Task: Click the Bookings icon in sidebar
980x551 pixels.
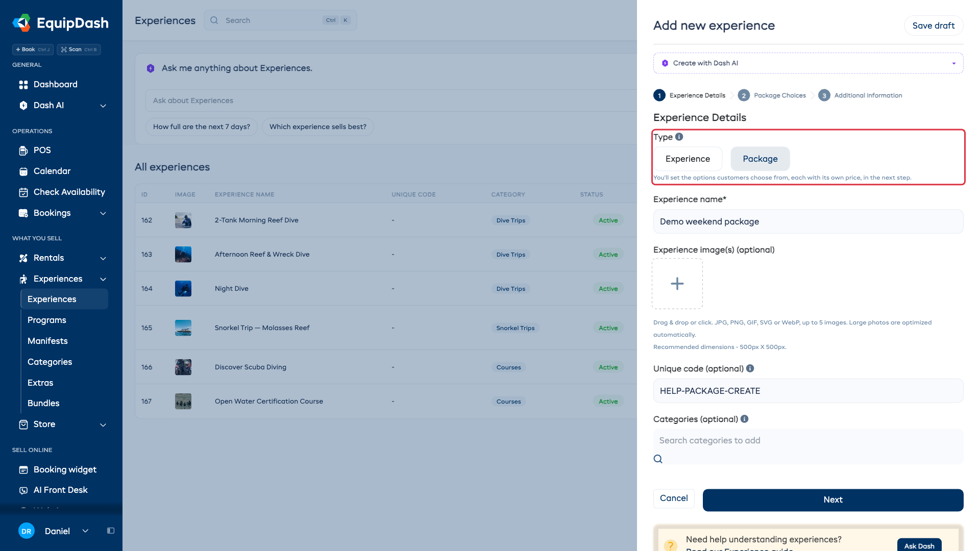Action: click(23, 213)
